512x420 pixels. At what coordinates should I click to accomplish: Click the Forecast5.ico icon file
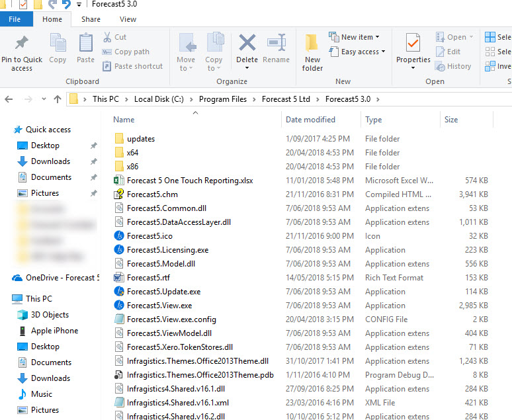pos(119,235)
